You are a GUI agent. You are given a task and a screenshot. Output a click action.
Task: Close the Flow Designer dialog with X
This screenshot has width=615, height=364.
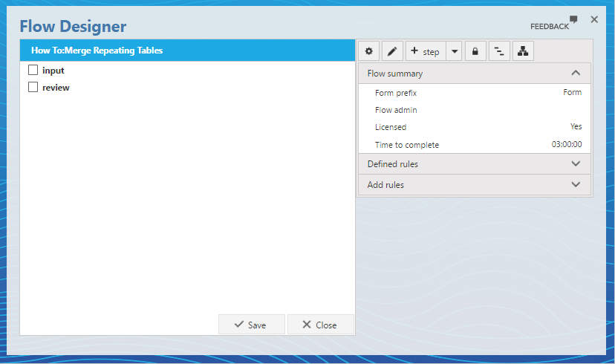tap(594, 19)
